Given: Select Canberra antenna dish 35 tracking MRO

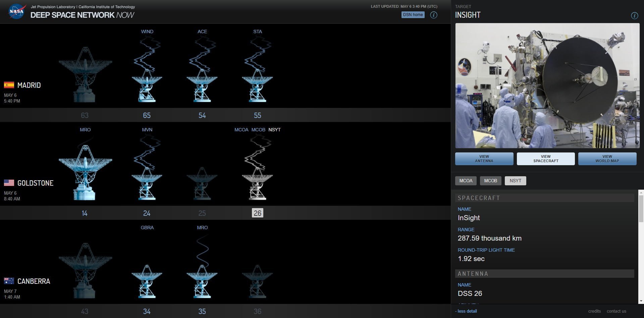Looking at the screenshot, I should [202, 281].
